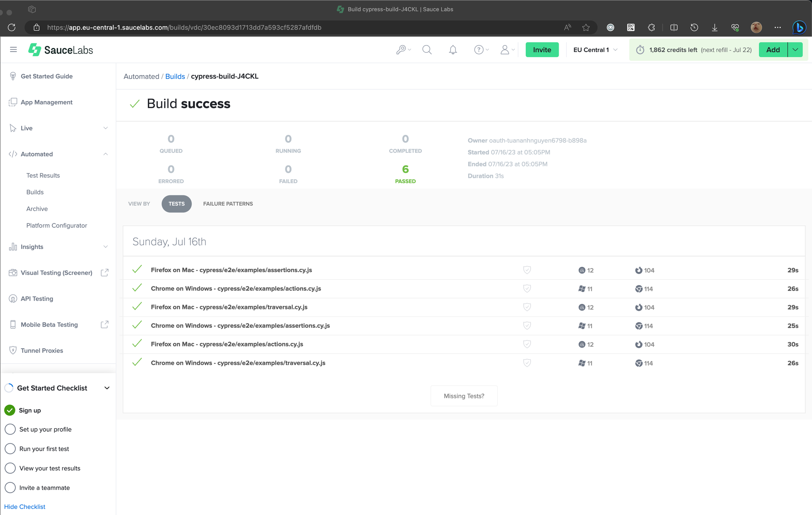Open the hamburger menu icon
Image resolution: width=812 pixels, height=515 pixels.
13,50
